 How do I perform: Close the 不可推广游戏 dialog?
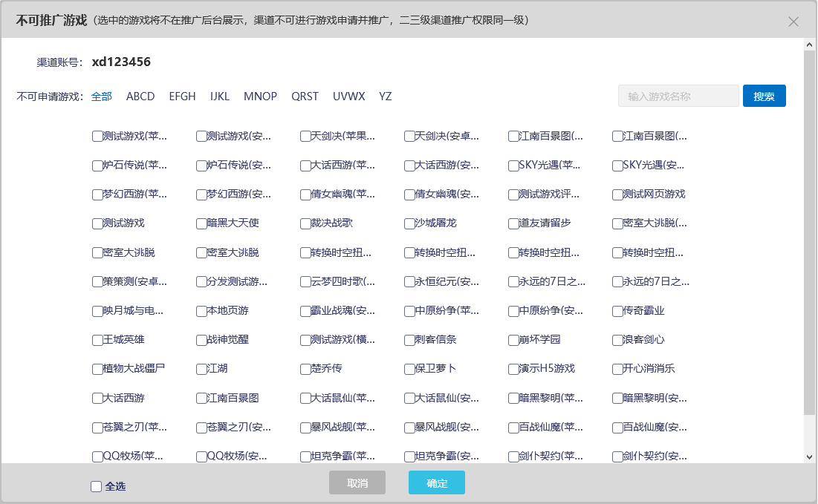(793, 22)
